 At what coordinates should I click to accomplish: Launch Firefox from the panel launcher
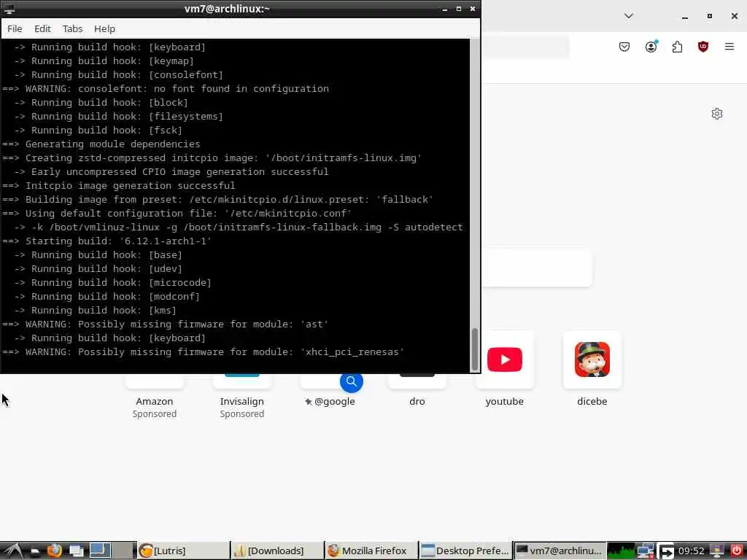pyautogui.click(x=54, y=551)
